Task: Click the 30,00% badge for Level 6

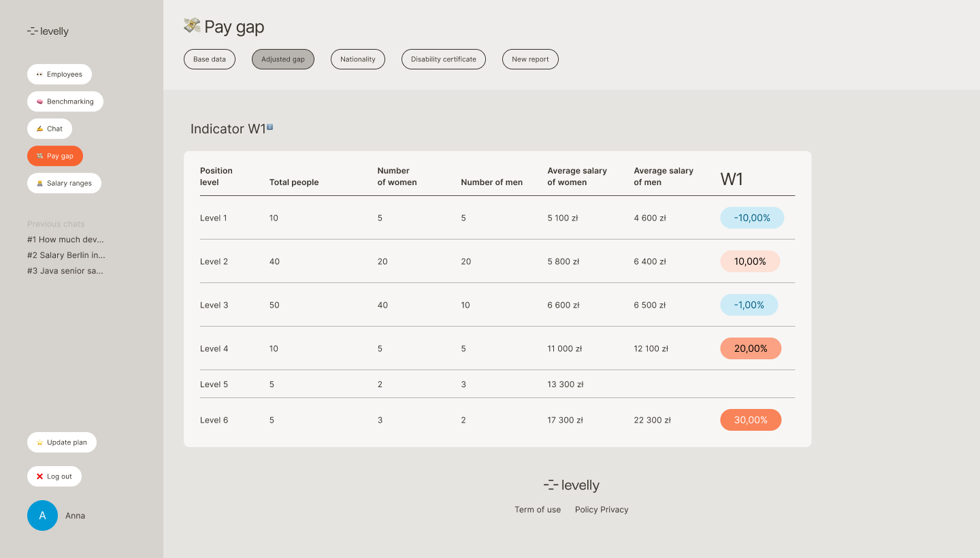Action: point(751,420)
